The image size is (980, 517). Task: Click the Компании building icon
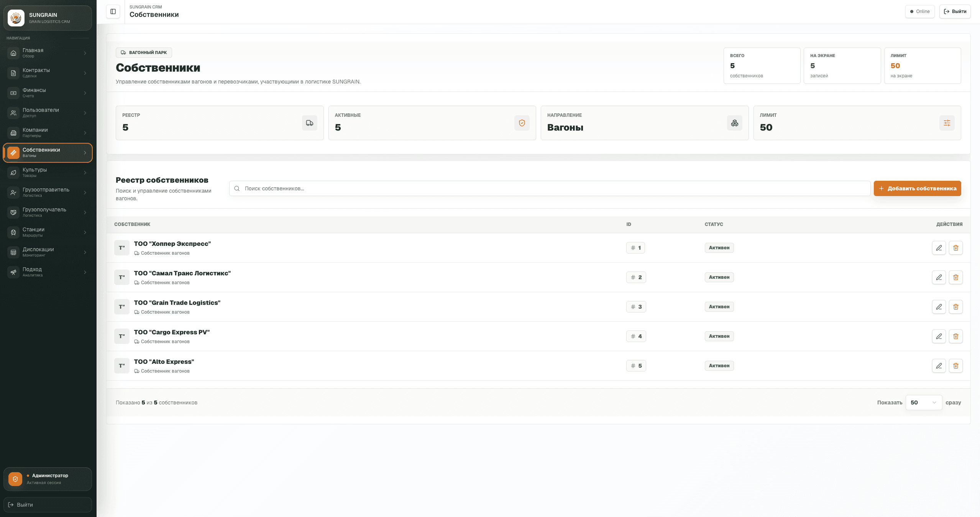pos(13,133)
